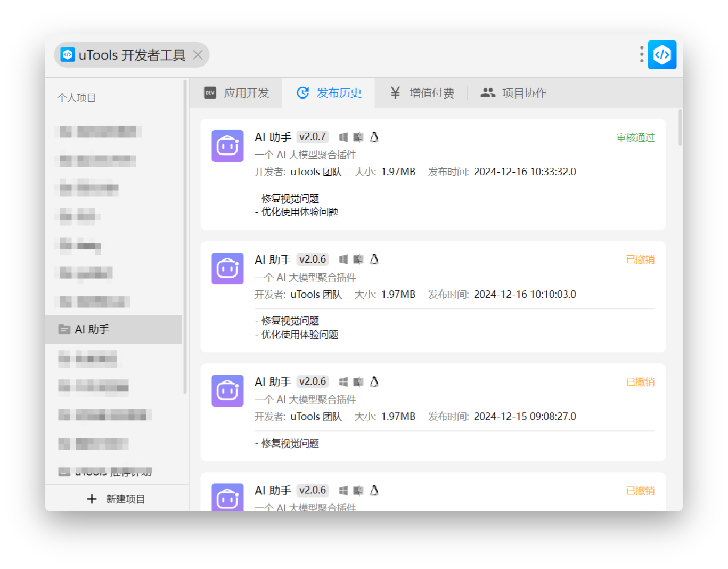This screenshot has width=728, height=569.
Task: Open the three-dot overflow menu
Action: (x=641, y=54)
